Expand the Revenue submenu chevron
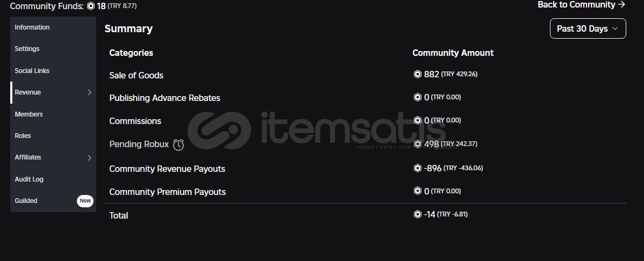Viewport: 644px width, 261px height. click(89, 92)
